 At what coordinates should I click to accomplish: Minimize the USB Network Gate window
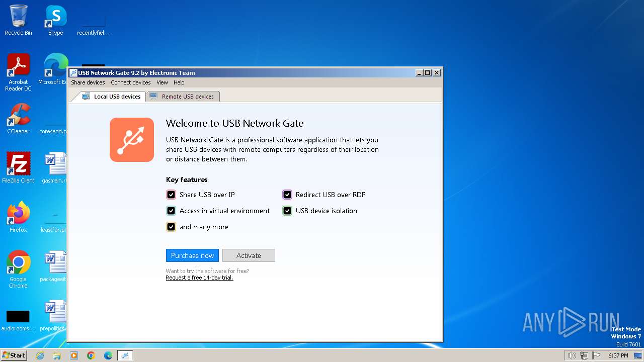tap(419, 73)
